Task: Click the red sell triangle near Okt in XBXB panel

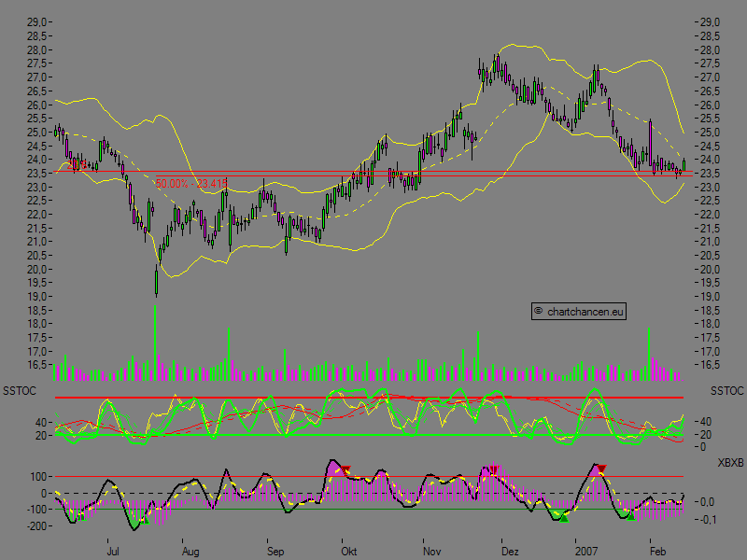Action: pyautogui.click(x=346, y=469)
